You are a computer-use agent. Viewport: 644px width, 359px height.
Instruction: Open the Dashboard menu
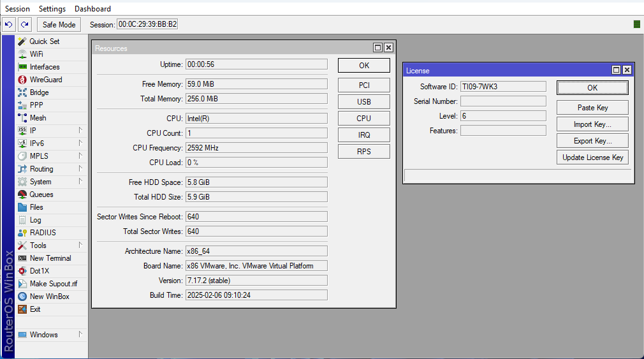tap(92, 9)
